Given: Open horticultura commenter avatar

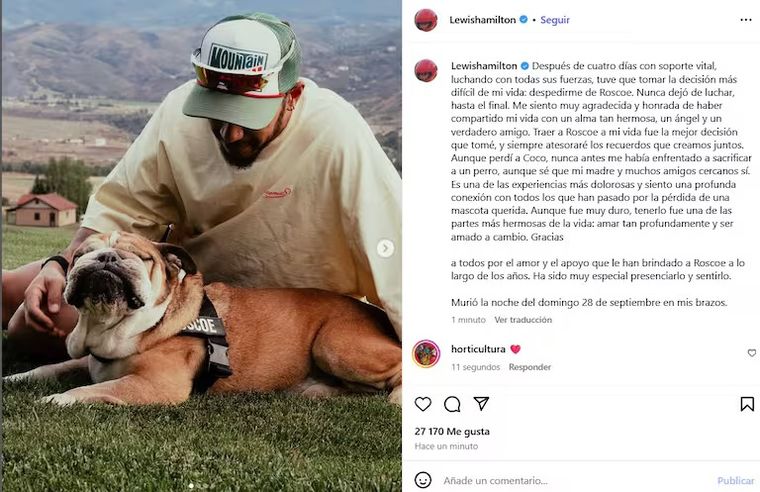Looking at the screenshot, I should point(426,353).
